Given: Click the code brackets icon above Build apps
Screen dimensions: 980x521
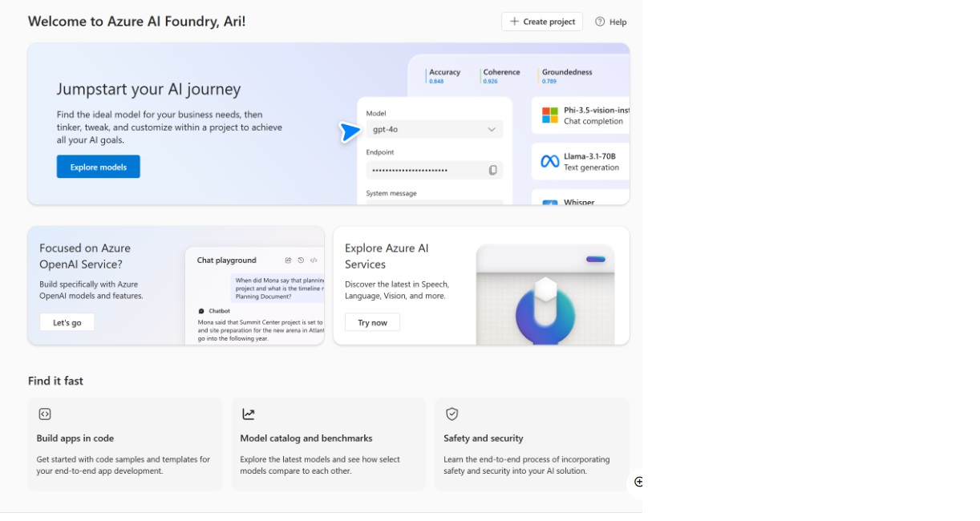Looking at the screenshot, I should [x=45, y=414].
